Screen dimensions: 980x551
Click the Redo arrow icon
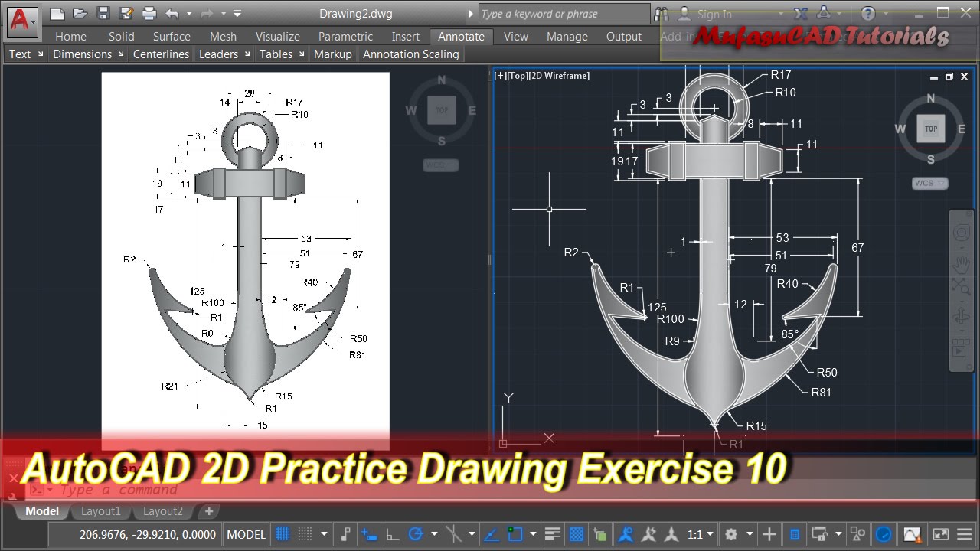pyautogui.click(x=207, y=13)
